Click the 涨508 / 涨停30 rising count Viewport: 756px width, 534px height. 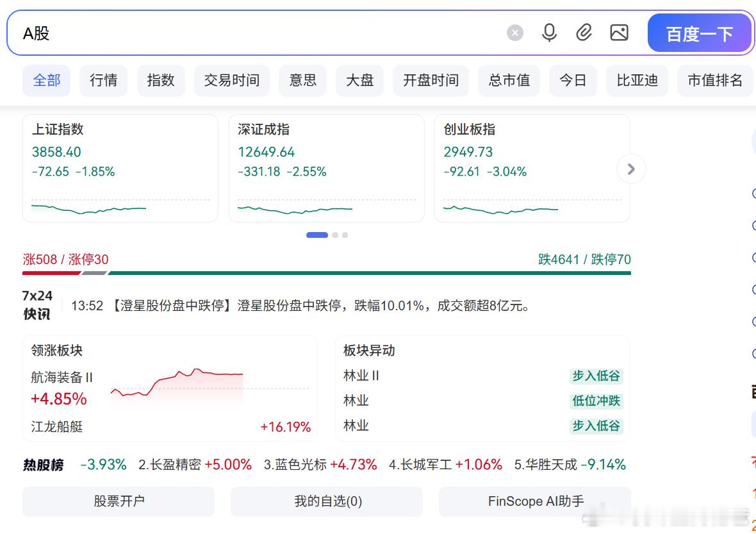tap(65, 260)
